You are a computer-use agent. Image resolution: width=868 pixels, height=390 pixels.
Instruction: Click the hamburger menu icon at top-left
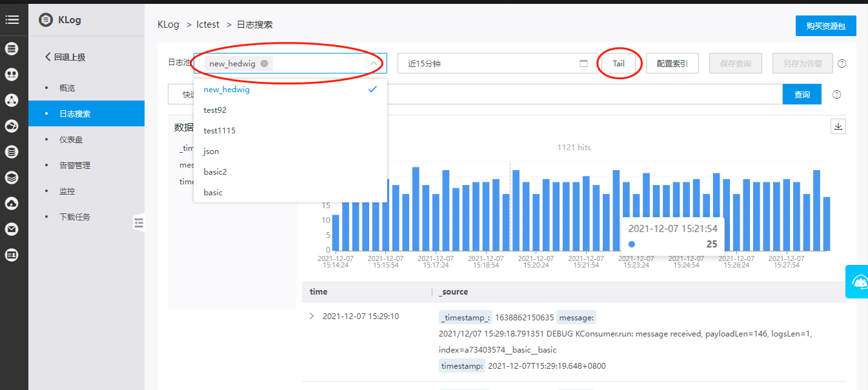[12, 19]
